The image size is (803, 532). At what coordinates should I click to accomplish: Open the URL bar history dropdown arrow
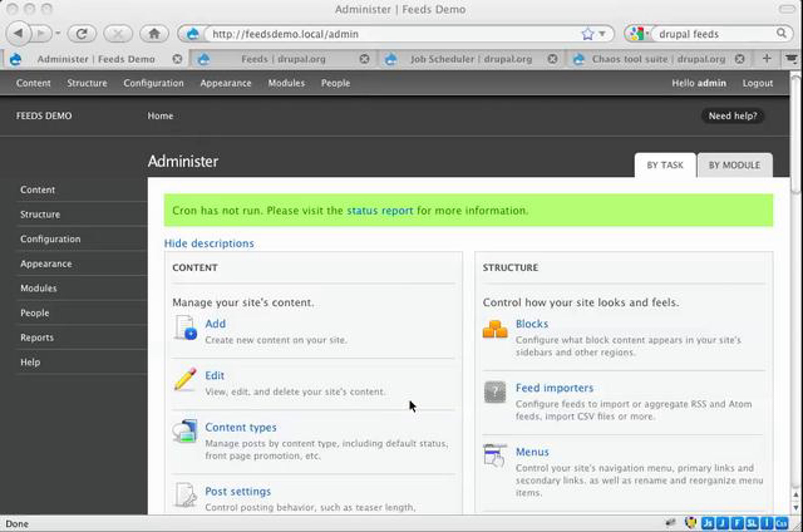[602, 34]
